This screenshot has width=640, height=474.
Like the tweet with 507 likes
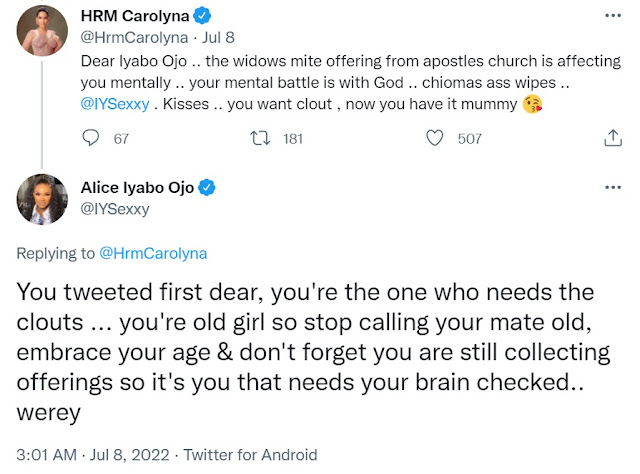[435, 139]
